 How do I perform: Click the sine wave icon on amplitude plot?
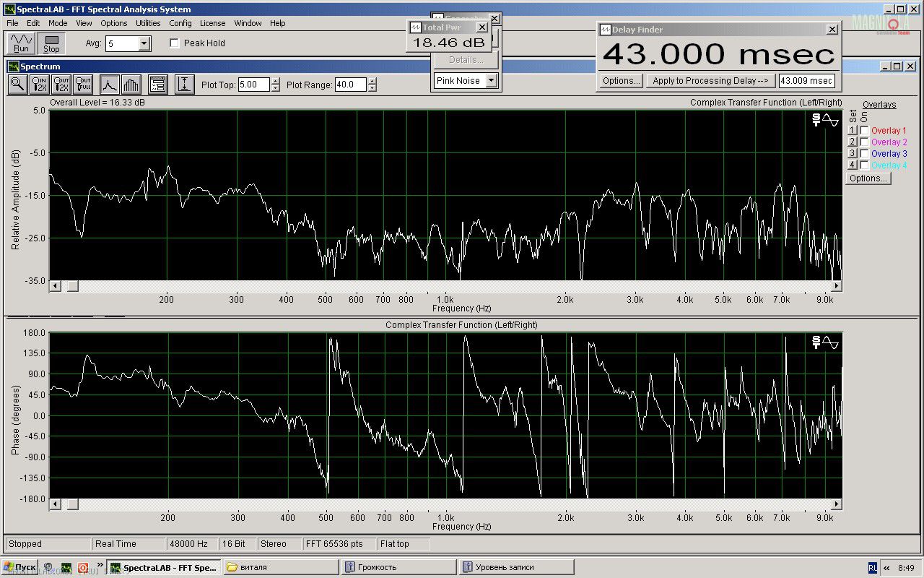pos(831,120)
